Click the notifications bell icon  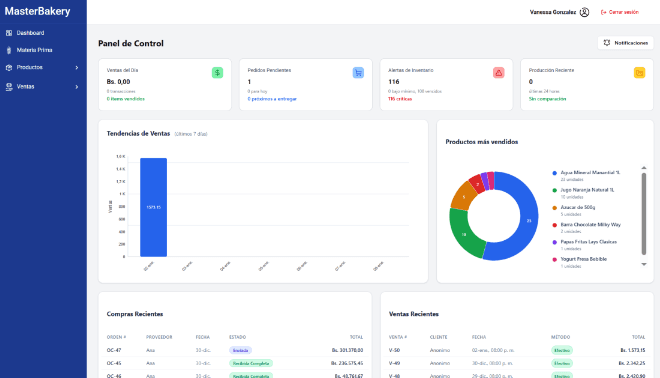[607, 43]
